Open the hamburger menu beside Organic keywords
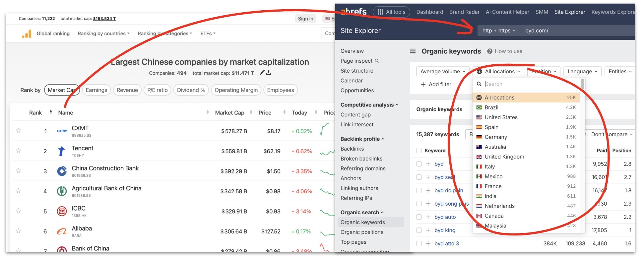Image resolution: width=644 pixels, height=262 pixels. click(x=413, y=51)
